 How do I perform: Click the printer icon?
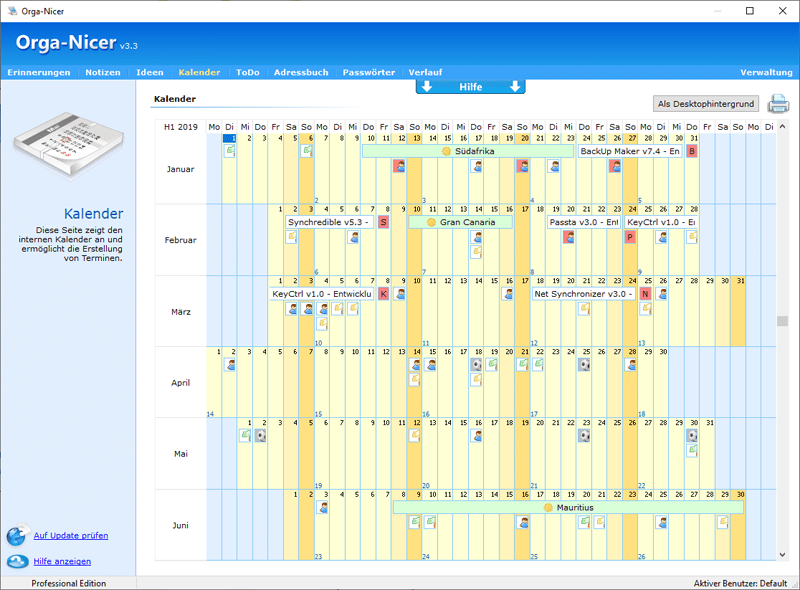(778, 104)
